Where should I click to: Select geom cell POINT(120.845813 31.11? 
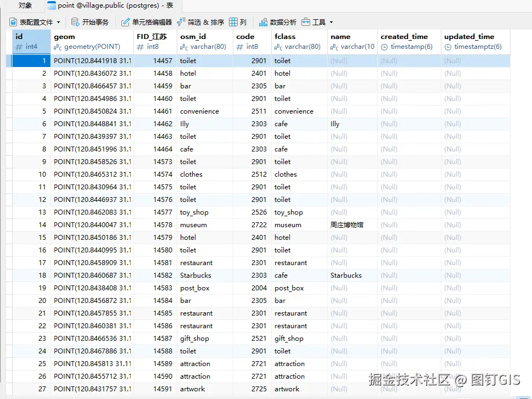92,364
